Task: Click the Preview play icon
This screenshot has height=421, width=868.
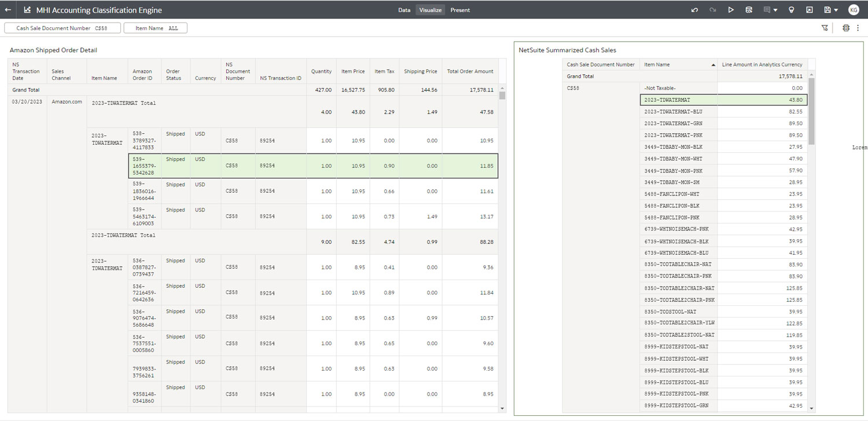Action: click(731, 10)
